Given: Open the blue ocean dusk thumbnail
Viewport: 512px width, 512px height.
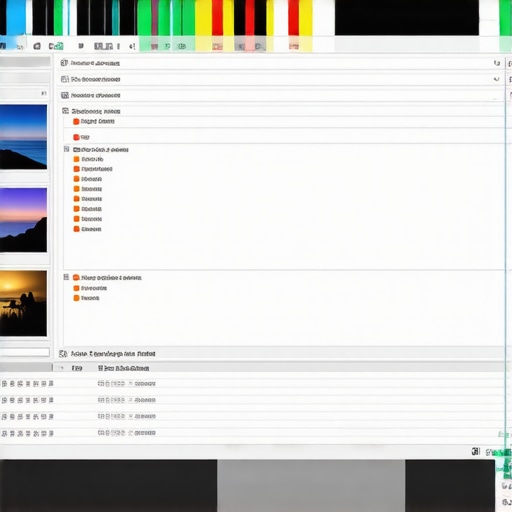Looking at the screenshot, I should coord(23,137).
